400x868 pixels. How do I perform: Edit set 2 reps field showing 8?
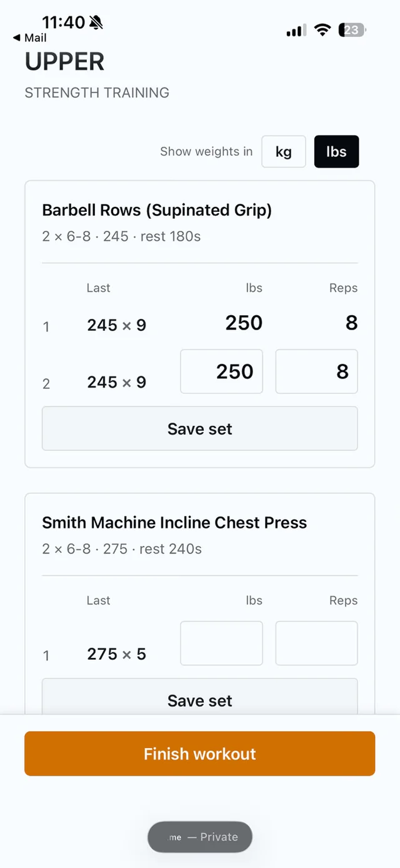[317, 371]
